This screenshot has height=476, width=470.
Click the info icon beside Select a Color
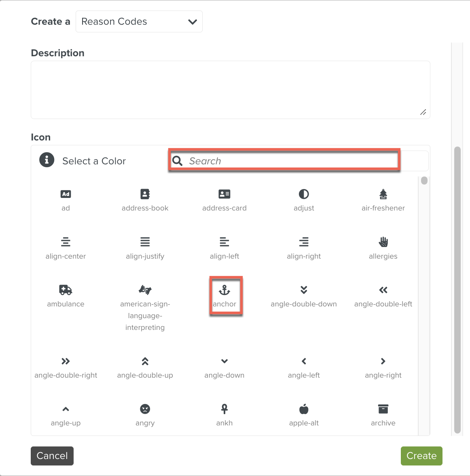[x=47, y=160]
